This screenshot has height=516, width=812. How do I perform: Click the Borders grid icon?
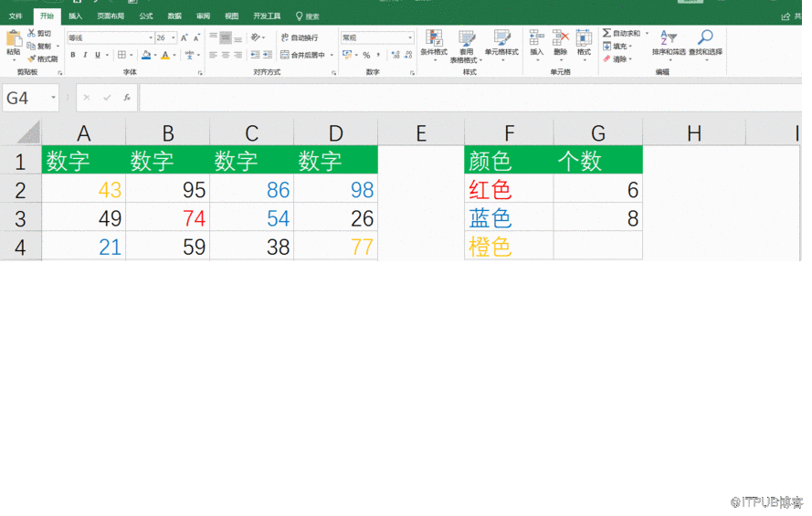click(121, 55)
